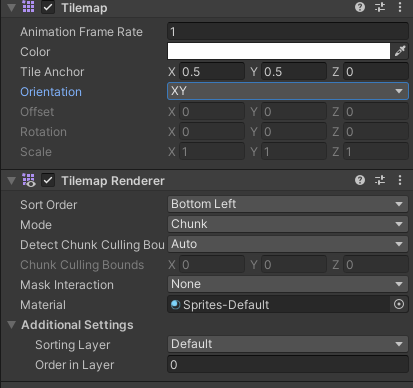Click the Additional Settings heading text
Image resolution: width=413 pixels, height=388 pixels.
tap(77, 325)
